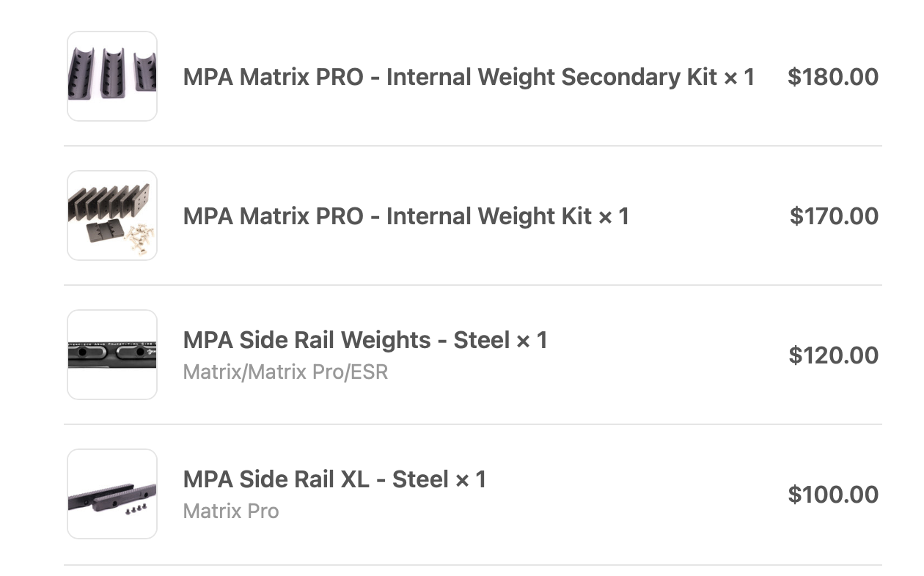The image size is (924, 576).
Task: Click × 1 quantity after Side Rail Weights Steel
Action: click(x=532, y=340)
